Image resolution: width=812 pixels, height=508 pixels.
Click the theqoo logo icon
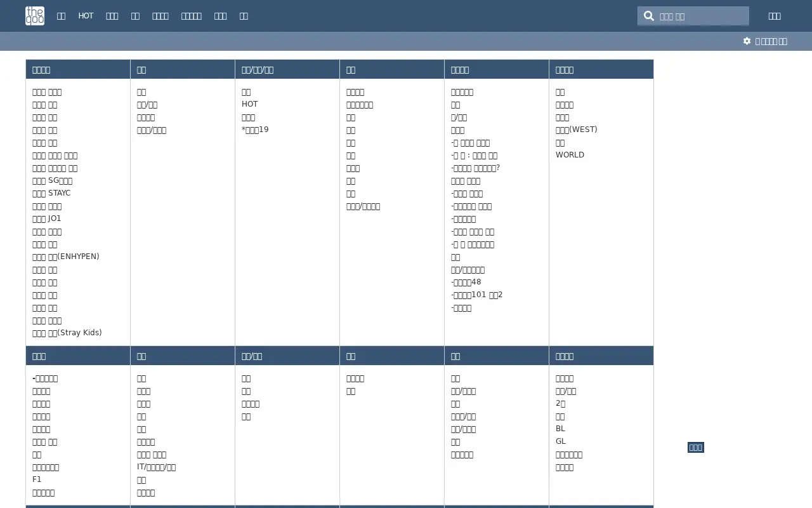click(x=35, y=16)
